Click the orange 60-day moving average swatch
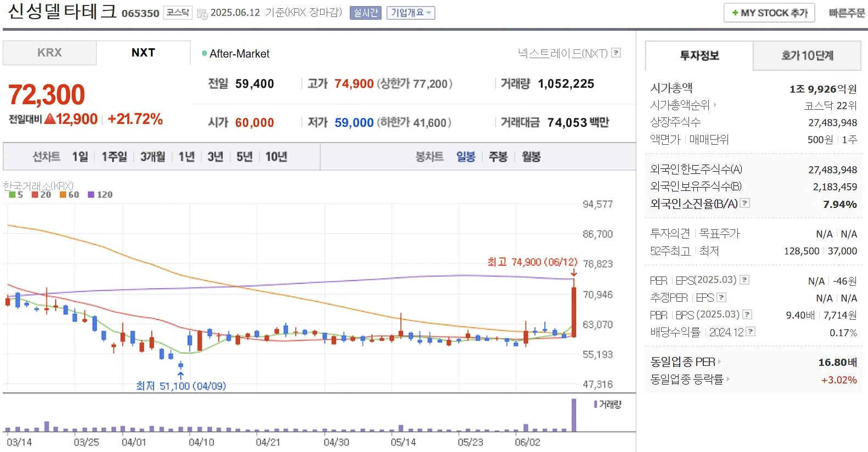 point(63,195)
